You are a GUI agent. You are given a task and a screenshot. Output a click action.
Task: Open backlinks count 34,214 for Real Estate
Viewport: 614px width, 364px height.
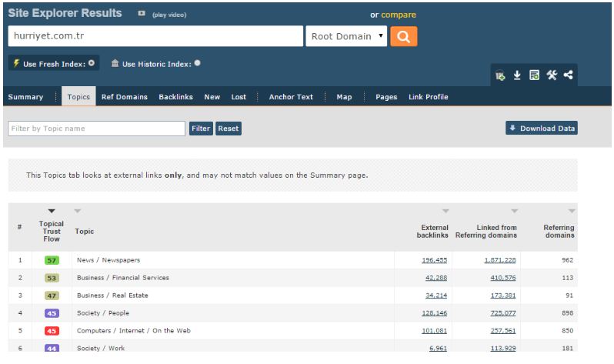436,296
